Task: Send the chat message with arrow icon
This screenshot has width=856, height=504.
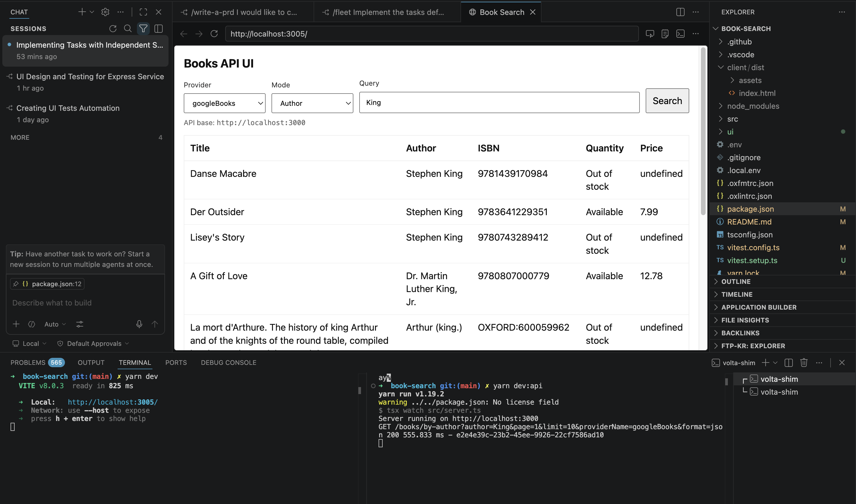Action: [155, 324]
